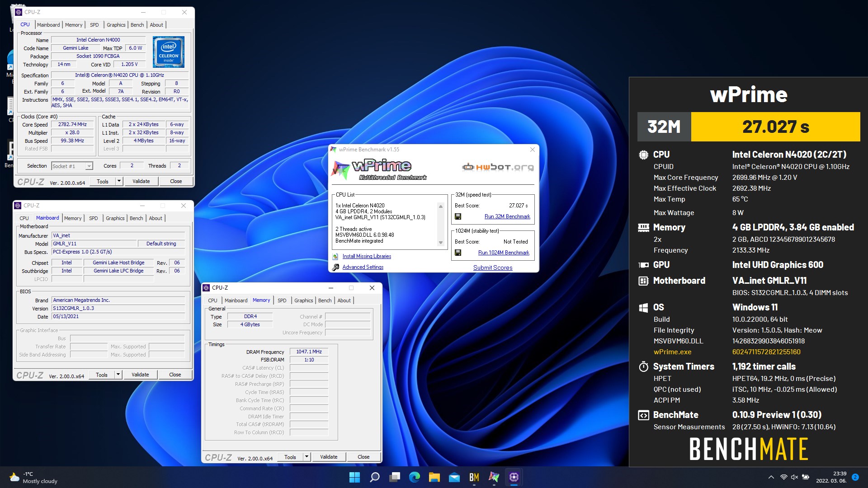Click BIOS Version field S132CGMLR_1.0.3

[118, 308]
